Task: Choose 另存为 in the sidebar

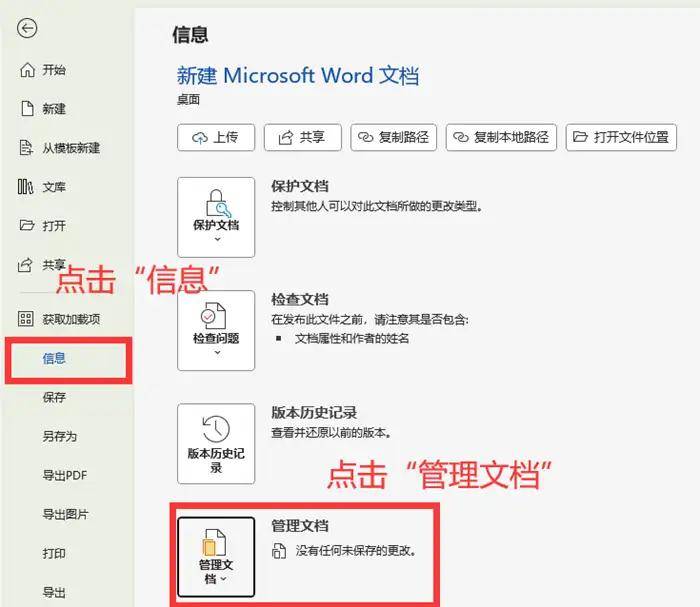Action: coord(60,436)
